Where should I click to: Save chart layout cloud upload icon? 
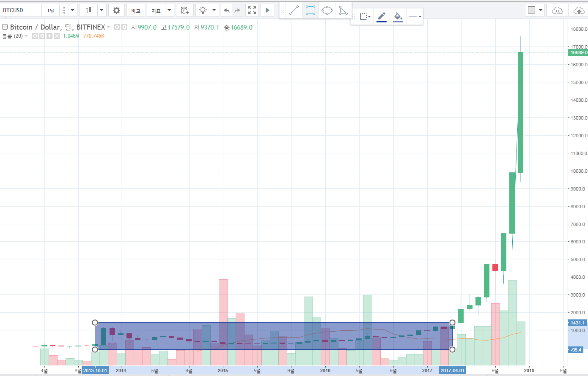point(579,10)
